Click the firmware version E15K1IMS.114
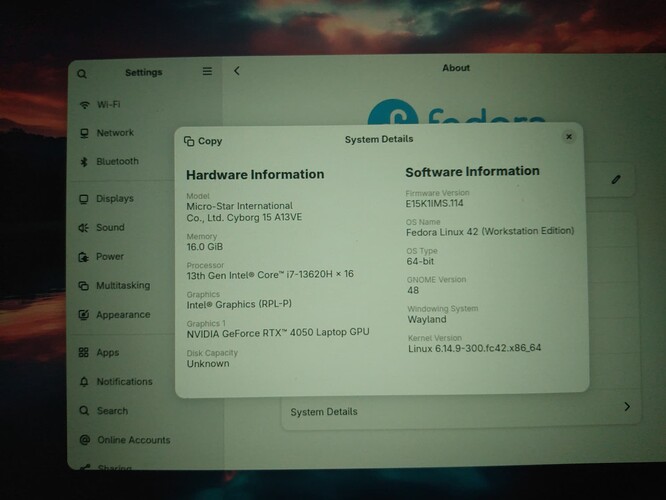The width and height of the screenshot is (666, 500). (x=435, y=203)
